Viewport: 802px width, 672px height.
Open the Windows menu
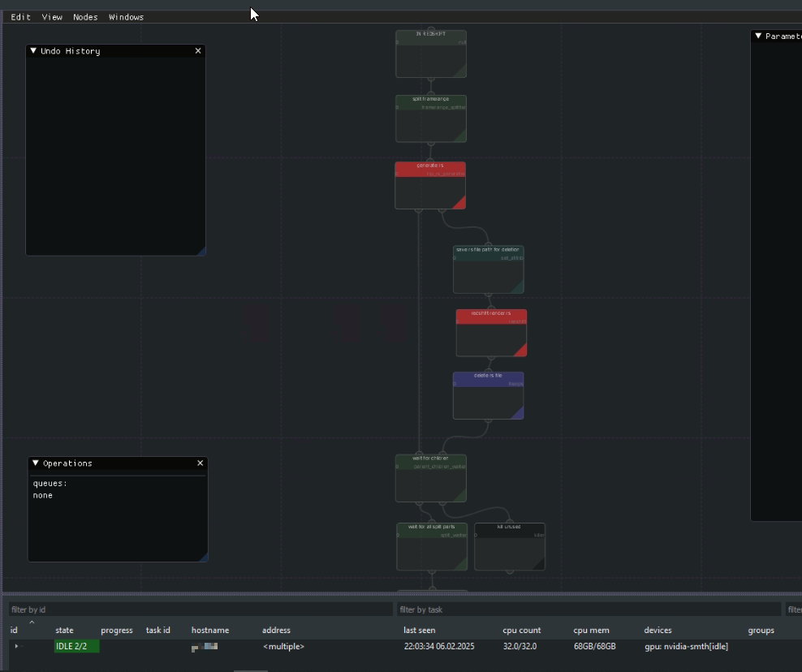click(x=126, y=16)
